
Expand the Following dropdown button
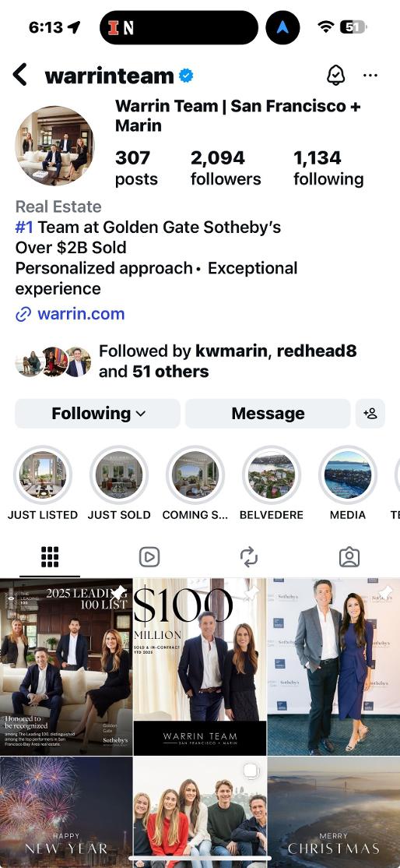pos(97,414)
